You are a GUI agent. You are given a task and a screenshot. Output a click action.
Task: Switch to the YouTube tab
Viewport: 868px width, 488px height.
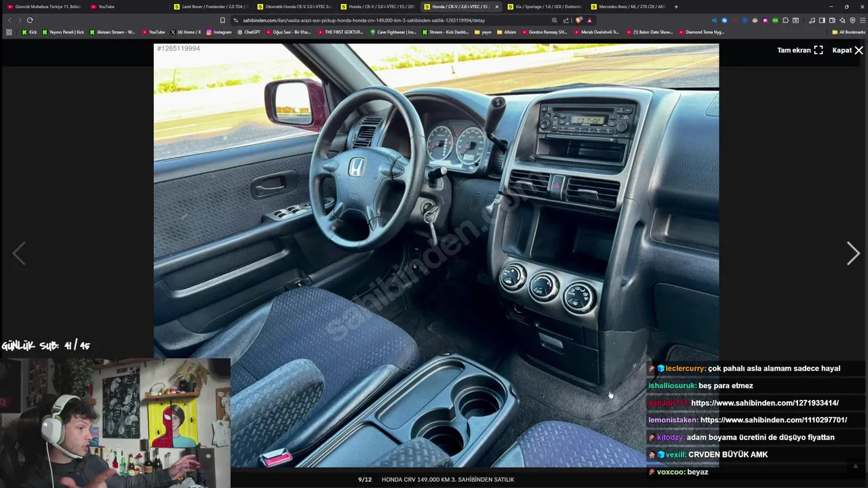pos(127,7)
